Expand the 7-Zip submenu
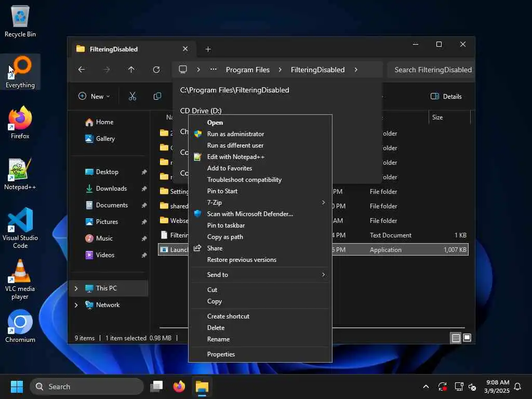 pyautogui.click(x=260, y=203)
